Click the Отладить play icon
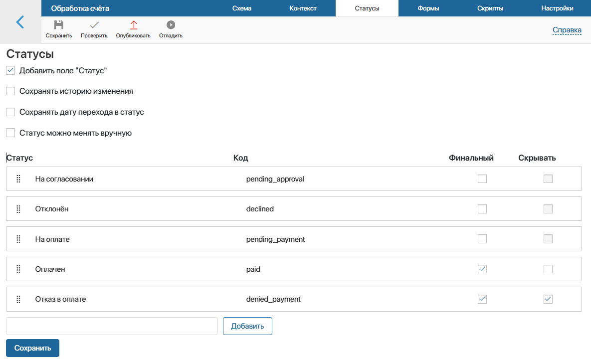The height and width of the screenshot is (364, 591). click(x=171, y=25)
